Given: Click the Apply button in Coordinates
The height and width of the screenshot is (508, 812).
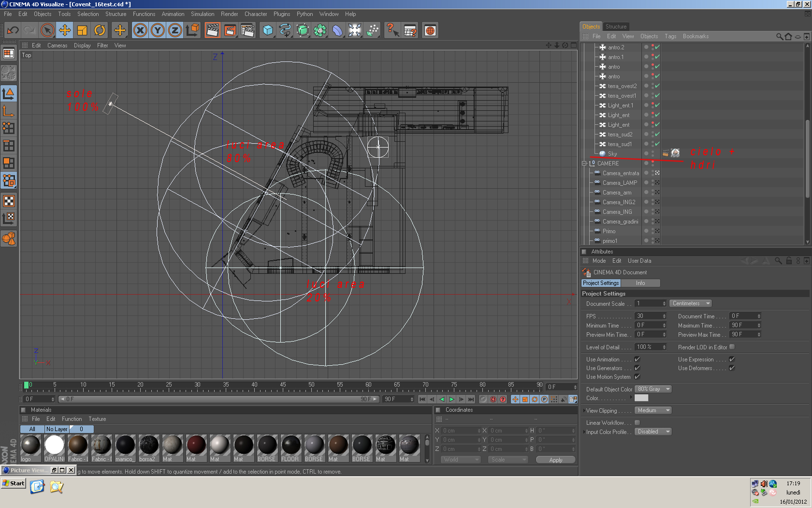Looking at the screenshot, I should click(x=555, y=460).
